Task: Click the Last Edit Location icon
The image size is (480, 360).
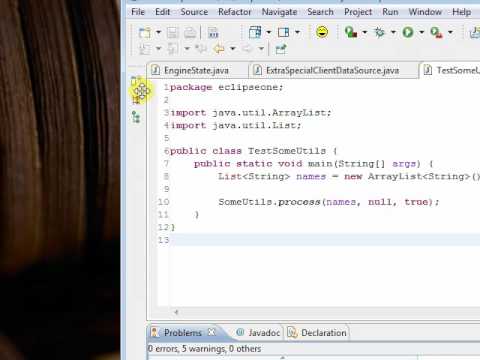Action: click(x=201, y=49)
